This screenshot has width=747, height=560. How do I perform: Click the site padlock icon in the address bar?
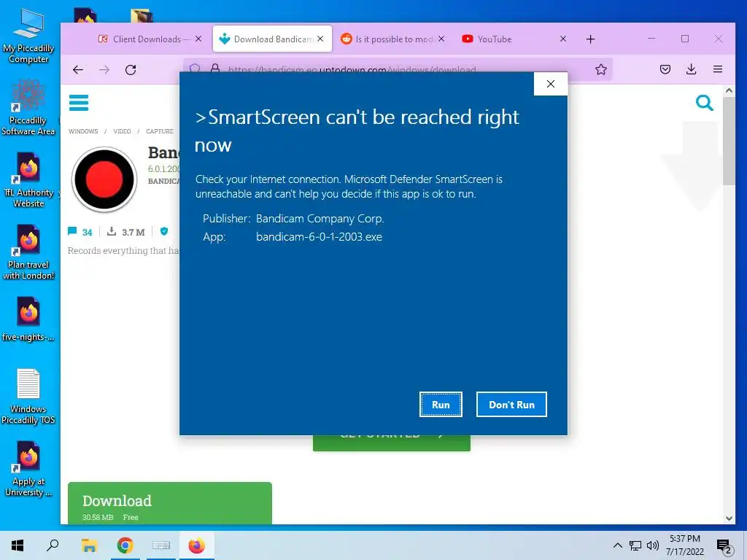coord(215,68)
